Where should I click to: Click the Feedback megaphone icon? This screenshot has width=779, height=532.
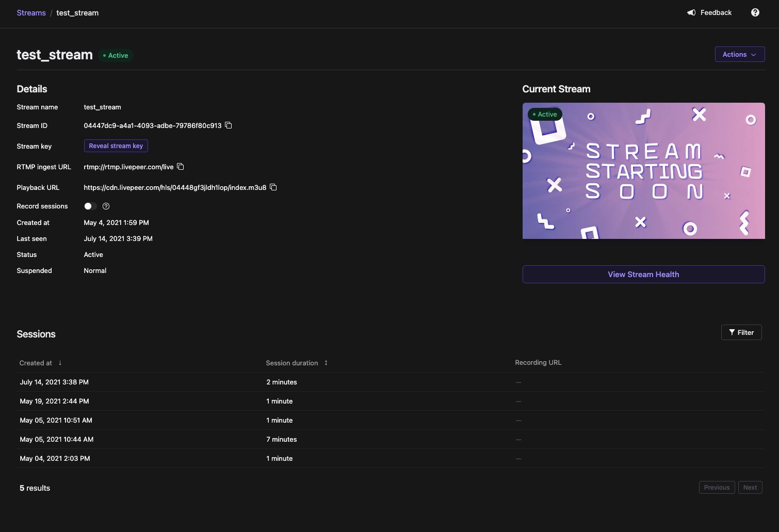pyautogui.click(x=691, y=12)
